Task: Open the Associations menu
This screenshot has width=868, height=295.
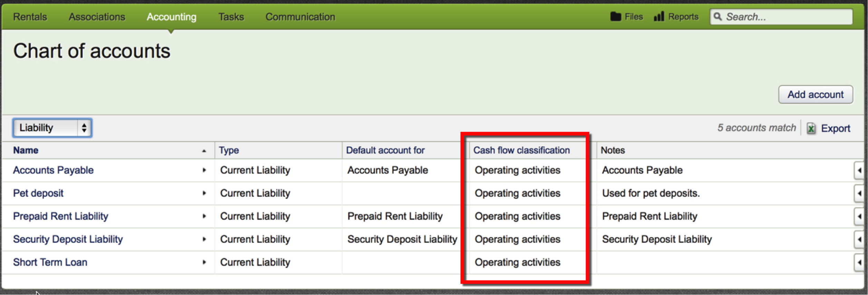Action: point(97,17)
